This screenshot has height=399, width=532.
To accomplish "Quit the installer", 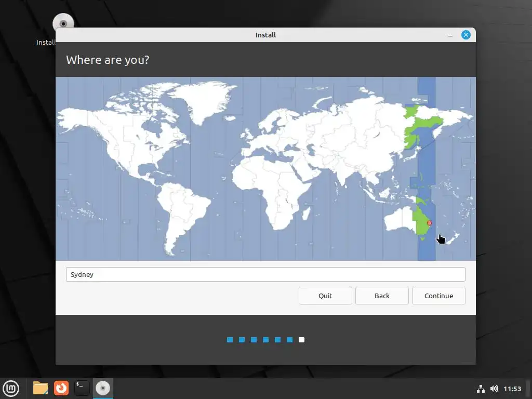I will (x=325, y=296).
